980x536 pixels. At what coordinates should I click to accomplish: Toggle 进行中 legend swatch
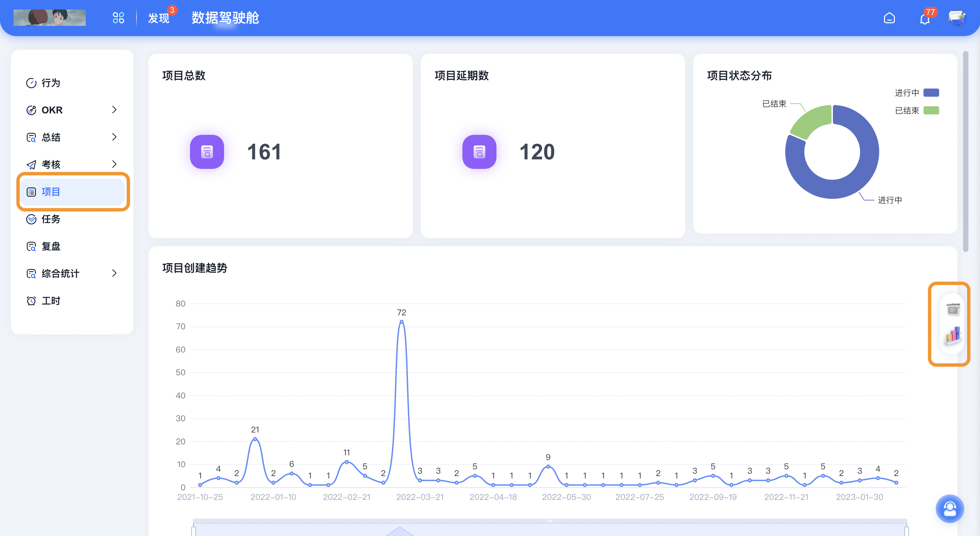[931, 92]
